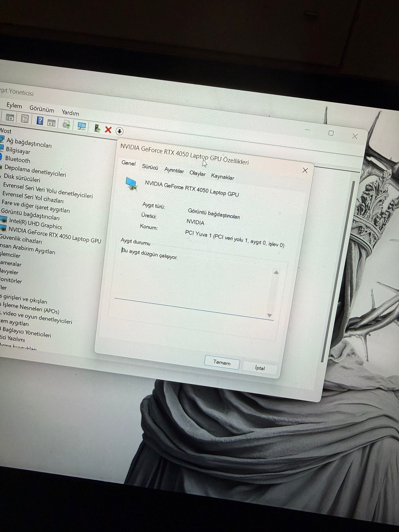Image resolution: width=399 pixels, height=532 pixels.
Task: Click the NVIDIA RTX 4050 tree adapter icon
Action: coord(3,229)
